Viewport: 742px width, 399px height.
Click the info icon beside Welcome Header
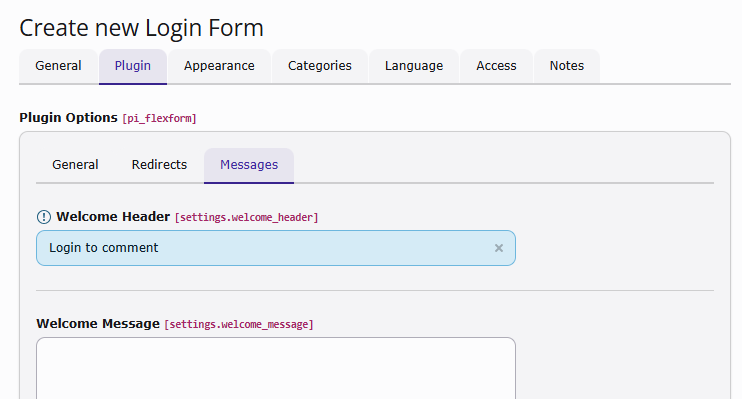click(x=44, y=217)
